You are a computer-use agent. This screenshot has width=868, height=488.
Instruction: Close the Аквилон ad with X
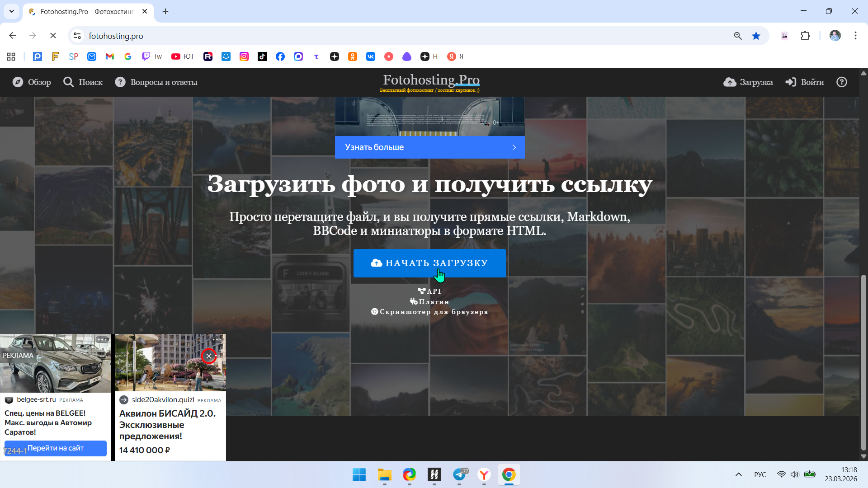(209, 356)
